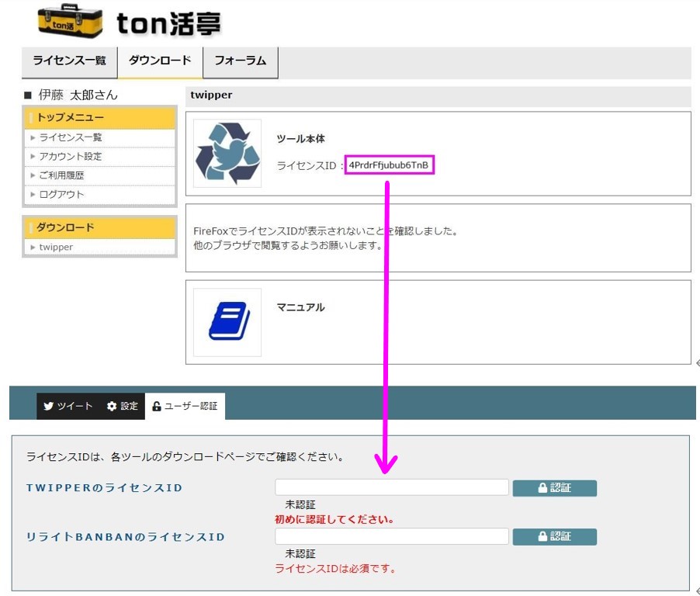Click the リライトBANBAN license ID field
The image size is (700, 596).
[x=391, y=536]
